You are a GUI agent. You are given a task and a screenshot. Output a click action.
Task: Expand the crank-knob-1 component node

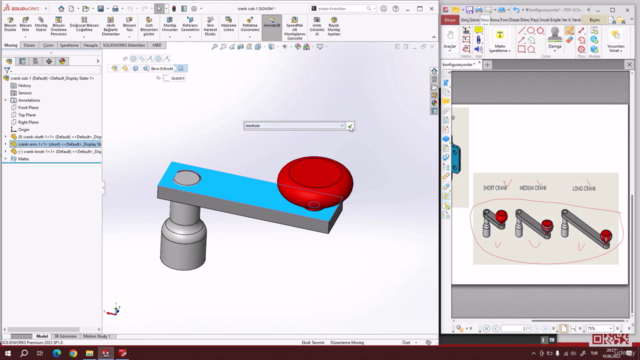(x=6, y=151)
